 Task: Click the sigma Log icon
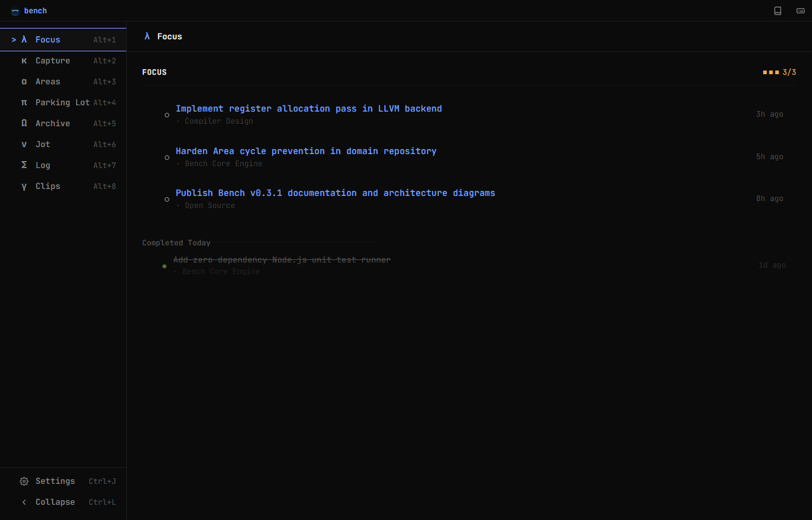pos(24,166)
